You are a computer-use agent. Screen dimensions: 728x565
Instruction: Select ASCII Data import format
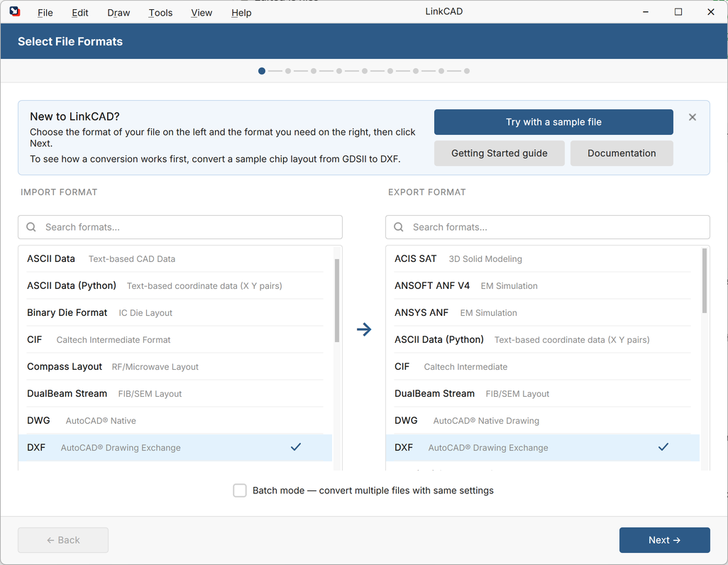(175, 259)
